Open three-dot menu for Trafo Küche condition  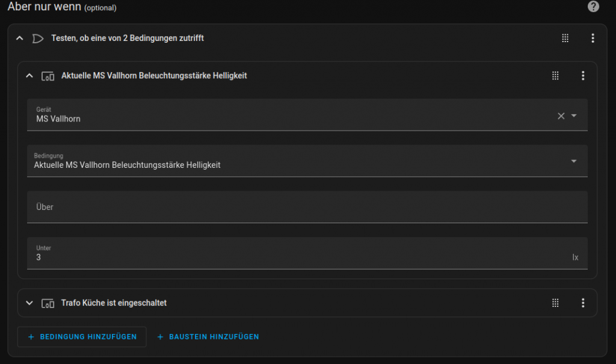click(582, 303)
